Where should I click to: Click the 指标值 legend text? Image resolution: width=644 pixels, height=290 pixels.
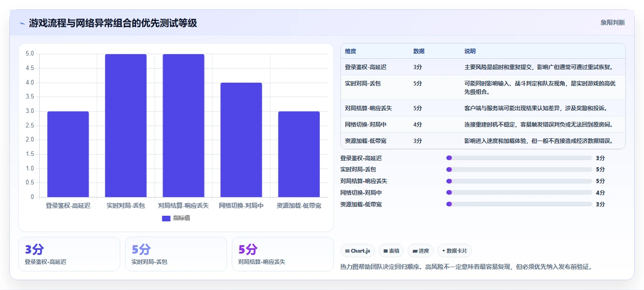[181, 218]
